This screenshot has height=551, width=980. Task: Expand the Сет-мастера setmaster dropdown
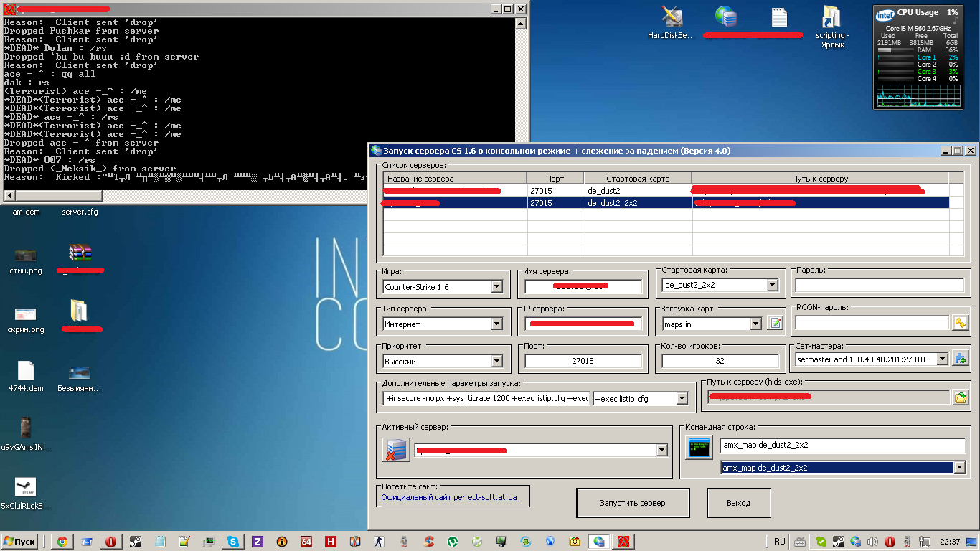tap(943, 359)
